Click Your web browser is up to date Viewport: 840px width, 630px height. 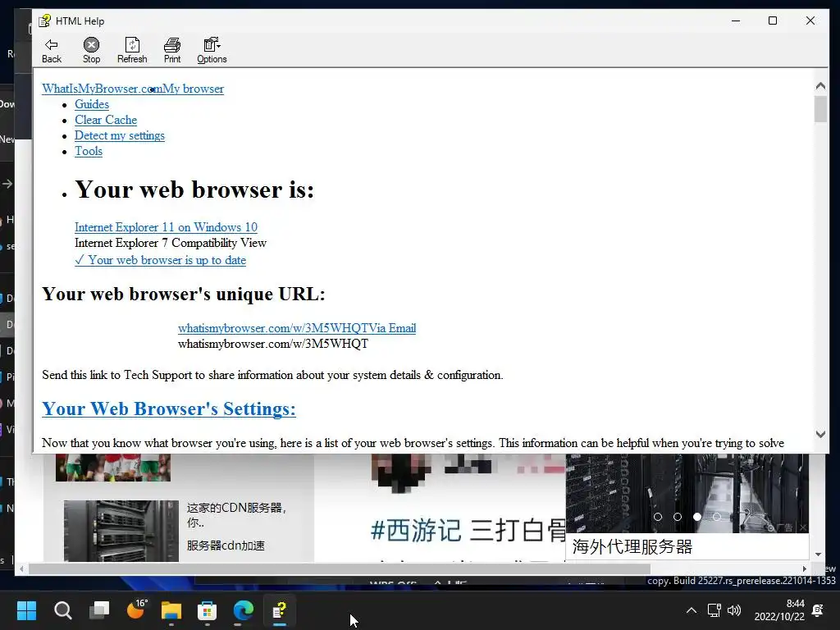click(160, 260)
